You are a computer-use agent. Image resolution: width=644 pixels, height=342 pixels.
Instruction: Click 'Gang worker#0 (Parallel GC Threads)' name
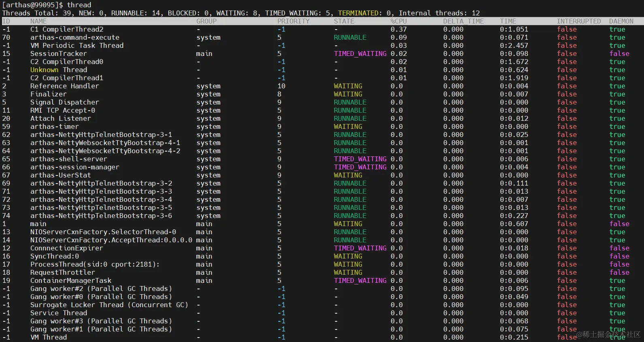point(101,297)
